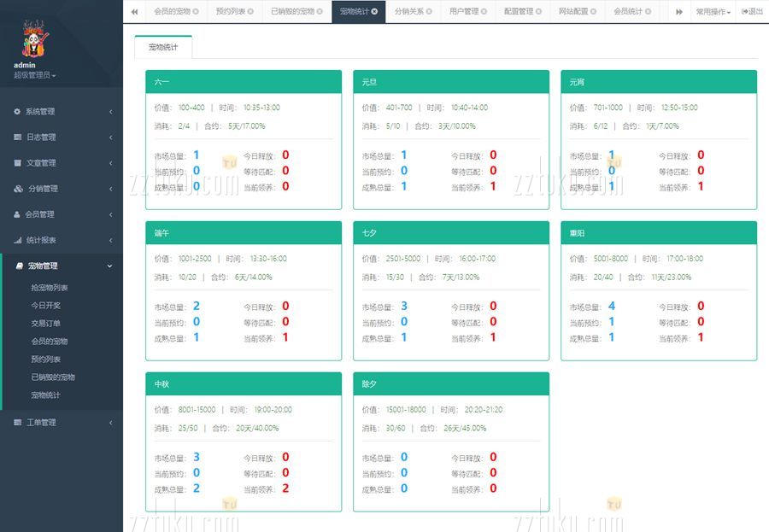Expand the 分销管理 sidebar menu
The image size is (769, 532).
pyautogui.click(x=61, y=189)
